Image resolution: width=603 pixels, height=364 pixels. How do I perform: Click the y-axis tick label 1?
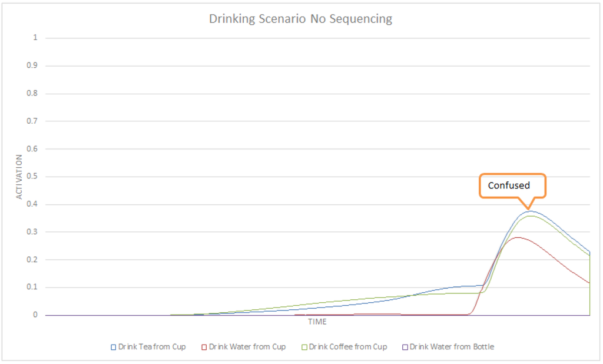pyautogui.click(x=35, y=38)
